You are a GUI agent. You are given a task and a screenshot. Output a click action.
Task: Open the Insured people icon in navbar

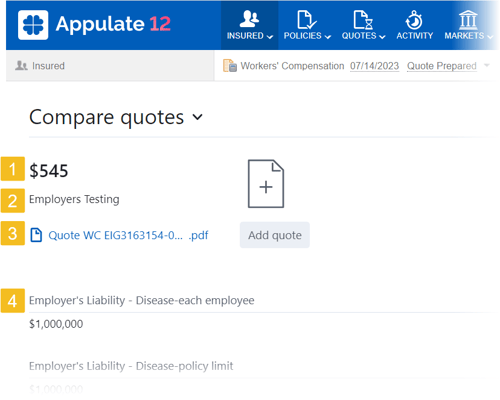click(249, 19)
